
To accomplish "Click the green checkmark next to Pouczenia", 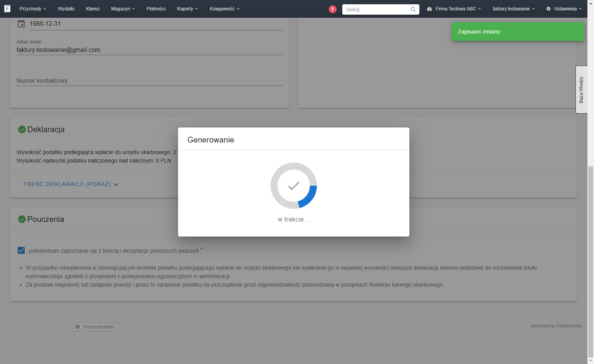I will [x=22, y=219].
